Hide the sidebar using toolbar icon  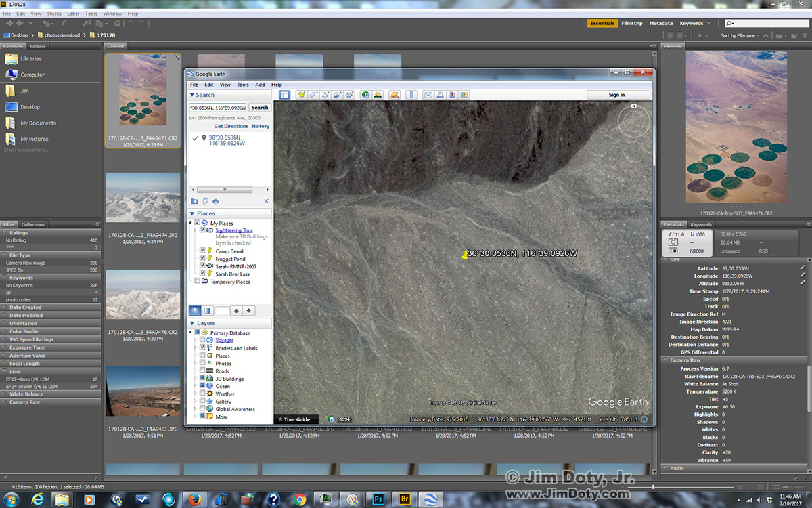(x=285, y=95)
